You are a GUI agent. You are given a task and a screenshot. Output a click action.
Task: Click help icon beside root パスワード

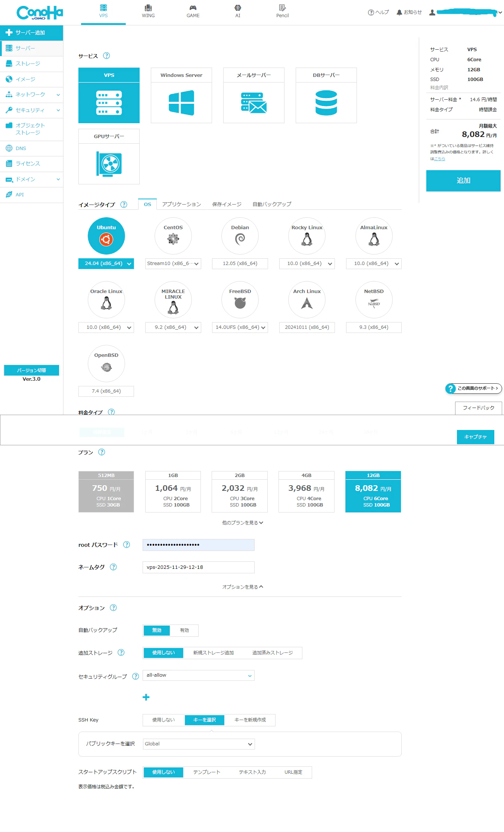tap(127, 545)
